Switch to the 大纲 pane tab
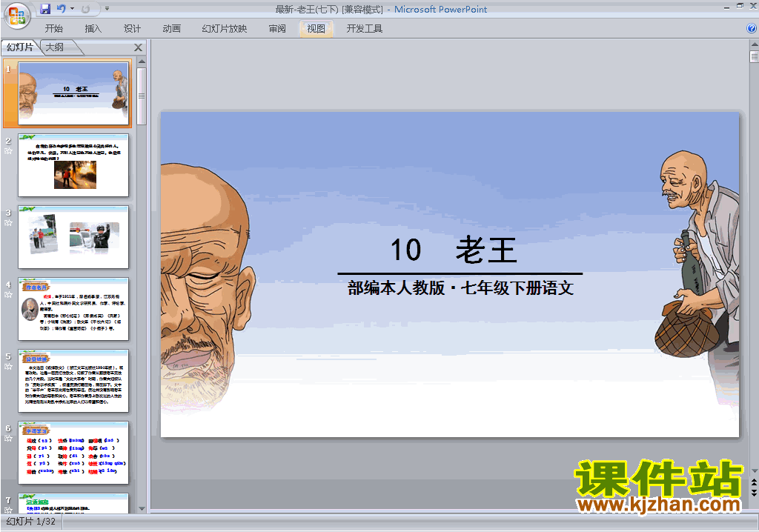This screenshot has height=532, width=759. [x=55, y=47]
